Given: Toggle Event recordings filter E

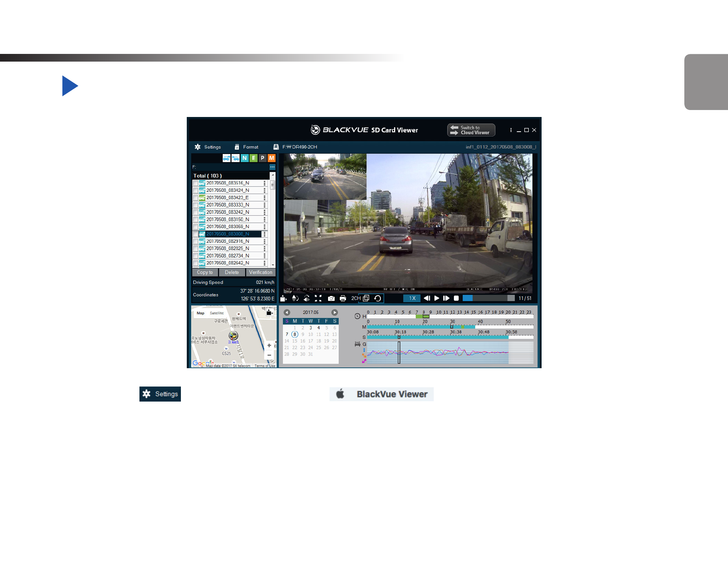Looking at the screenshot, I should pyautogui.click(x=253, y=158).
